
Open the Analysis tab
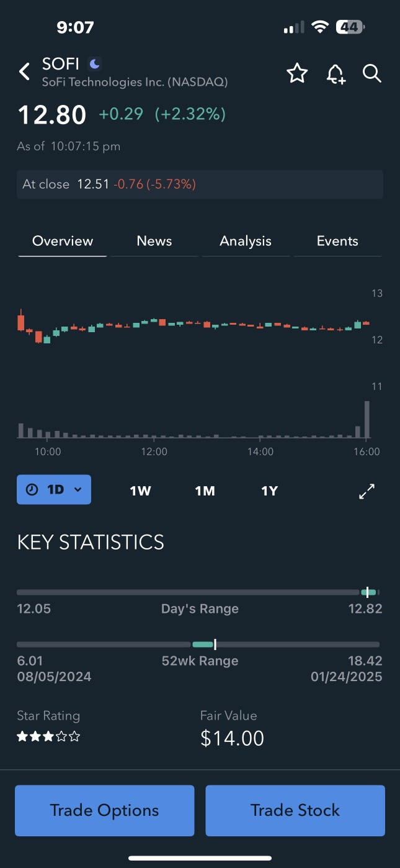[246, 241]
